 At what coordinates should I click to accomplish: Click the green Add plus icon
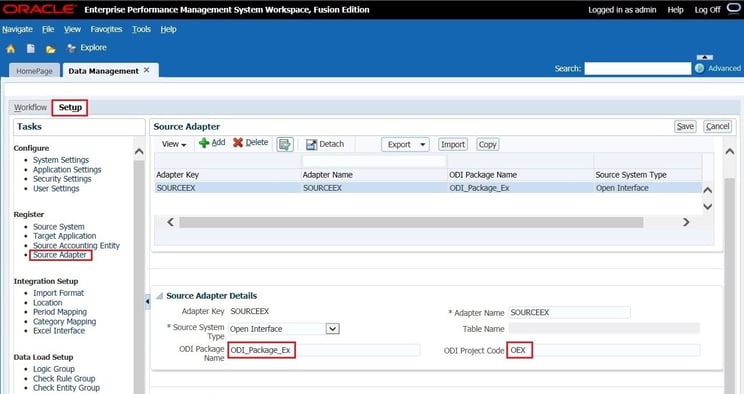[204, 143]
